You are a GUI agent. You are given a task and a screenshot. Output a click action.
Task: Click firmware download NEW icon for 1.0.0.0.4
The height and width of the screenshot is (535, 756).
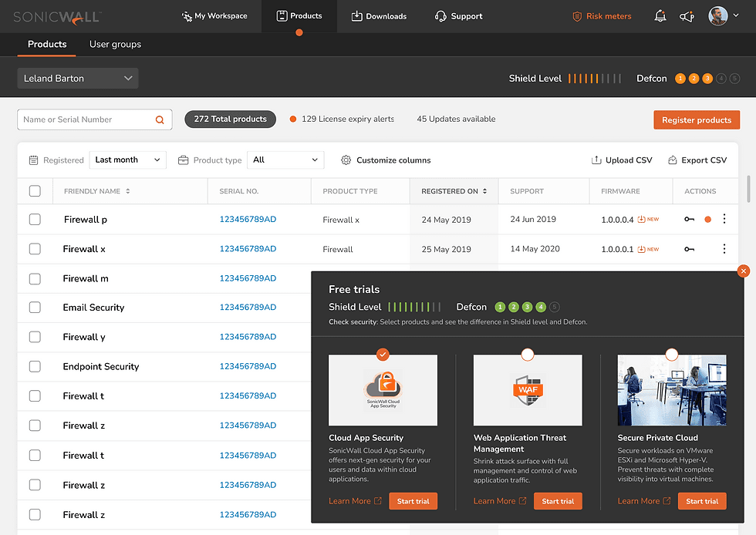[x=648, y=219]
